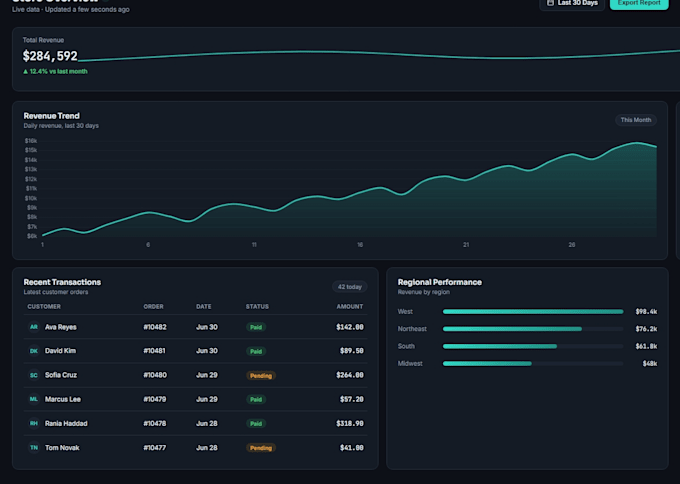The width and height of the screenshot is (680, 484).
Task: Open order #10480 link
Action: [x=155, y=375]
